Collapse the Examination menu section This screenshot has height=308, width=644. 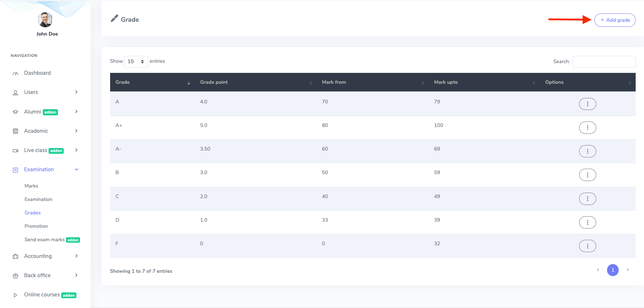[76, 169]
